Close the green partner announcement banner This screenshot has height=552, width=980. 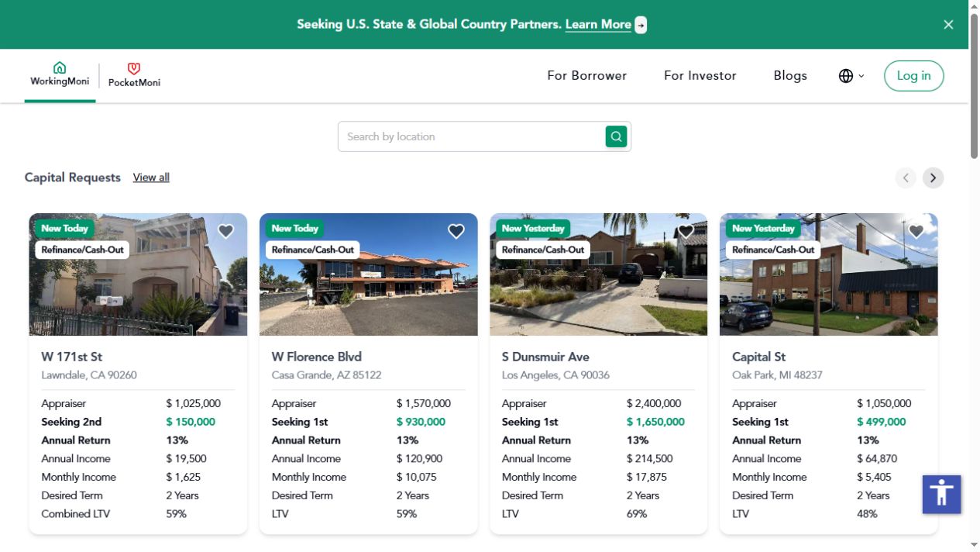click(948, 25)
